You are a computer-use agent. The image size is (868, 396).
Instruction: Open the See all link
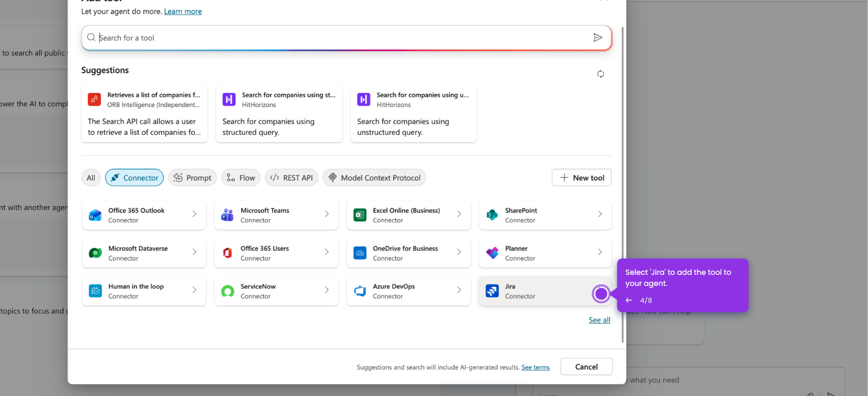pos(600,320)
